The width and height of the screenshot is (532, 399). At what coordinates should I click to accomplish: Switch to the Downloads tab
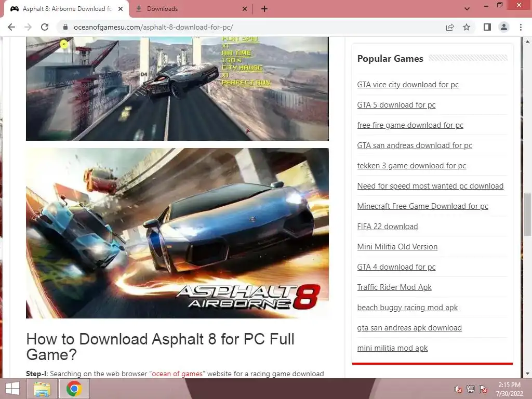click(191, 9)
